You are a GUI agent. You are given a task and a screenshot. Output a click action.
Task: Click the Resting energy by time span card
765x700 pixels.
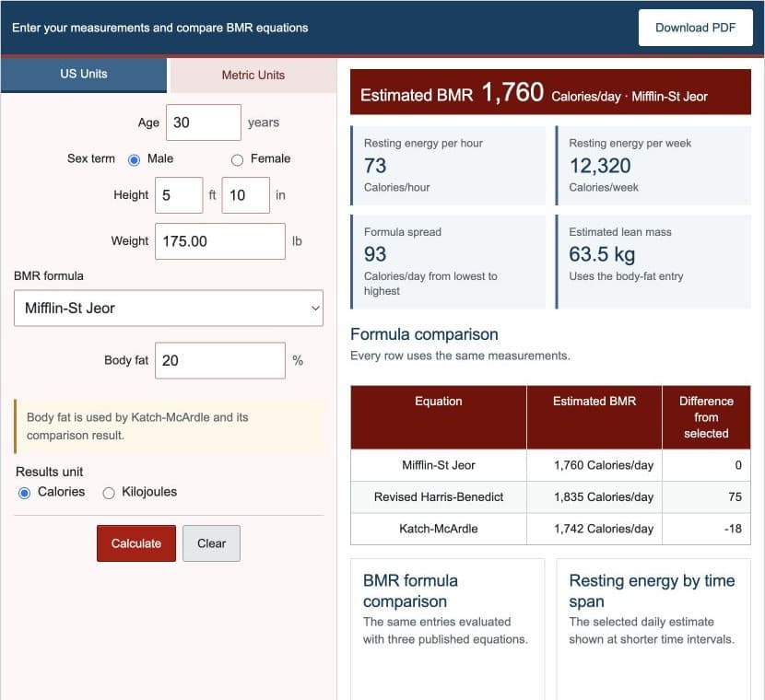coord(653,629)
